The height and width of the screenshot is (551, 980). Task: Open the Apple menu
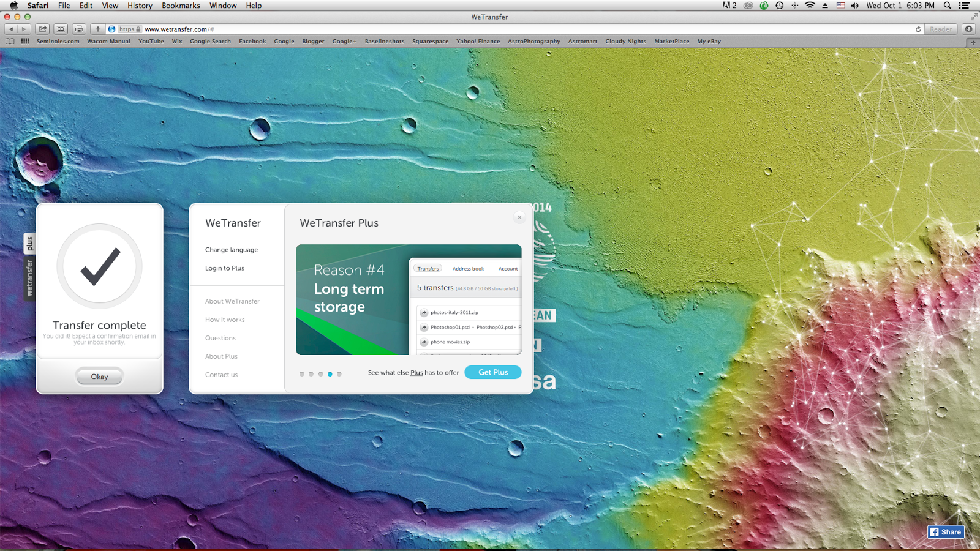13,6
